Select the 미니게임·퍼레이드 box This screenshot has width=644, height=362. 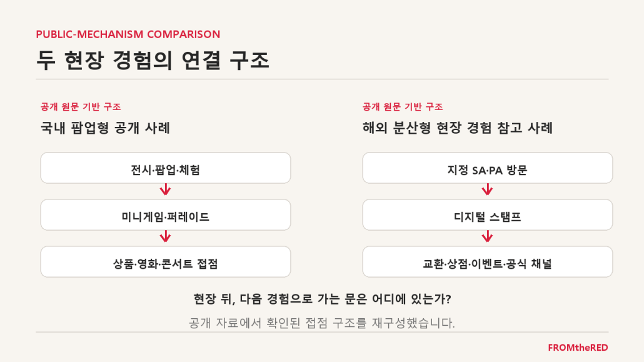coord(166,215)
